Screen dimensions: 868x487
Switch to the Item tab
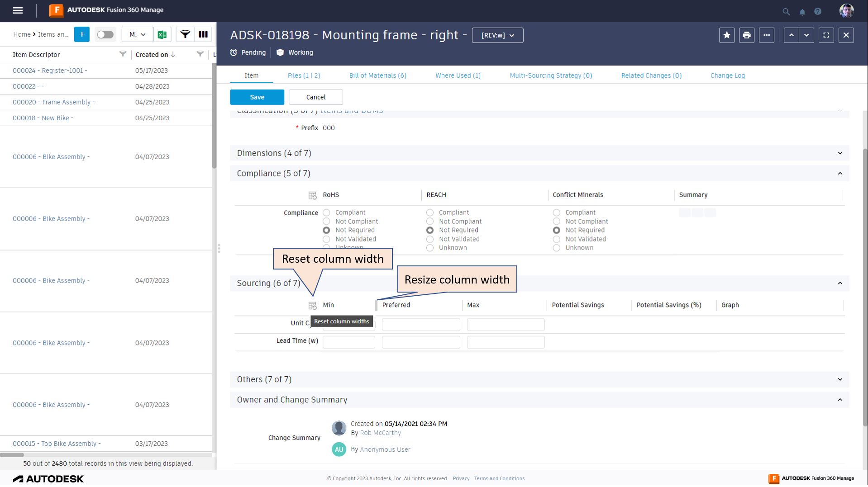252,76
